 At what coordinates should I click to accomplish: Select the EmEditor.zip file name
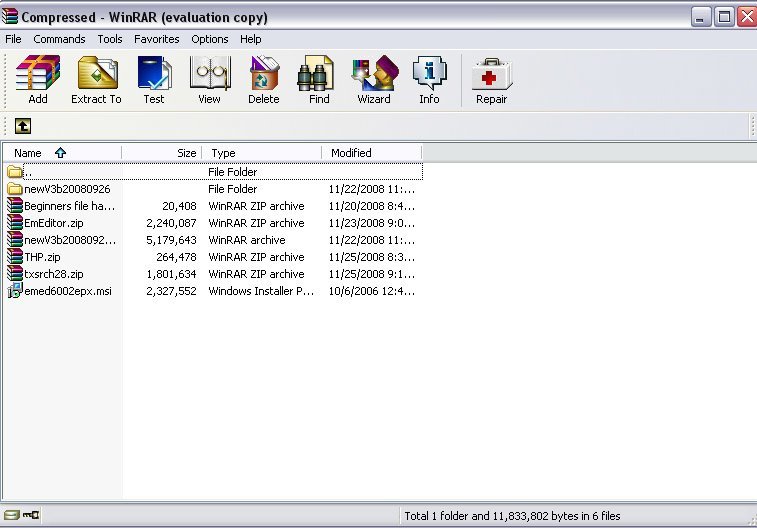tap(54, 223)
